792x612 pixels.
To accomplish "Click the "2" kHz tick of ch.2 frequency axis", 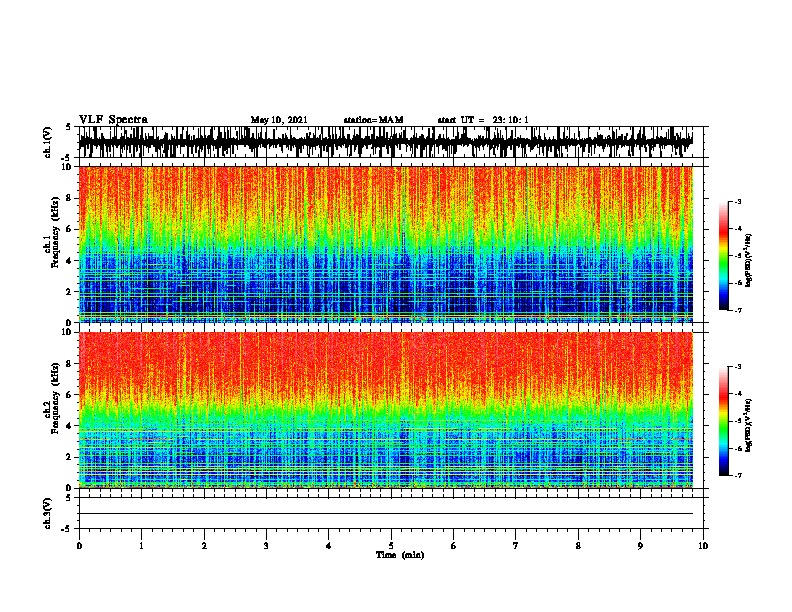I will click(x=70, y=457).
